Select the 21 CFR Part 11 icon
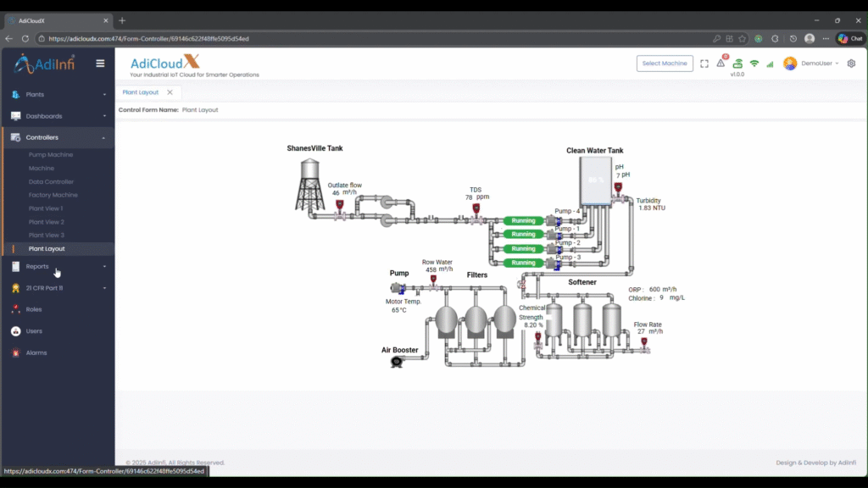 14,288
